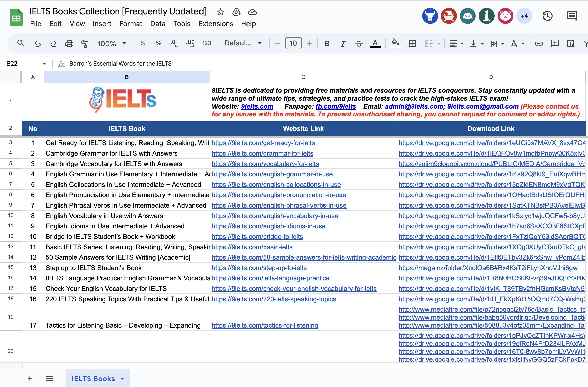The height and width of the screenshot is (387, 588).
Task: Click the Move to Drive folder icon
Action: (x=236, y=12)
